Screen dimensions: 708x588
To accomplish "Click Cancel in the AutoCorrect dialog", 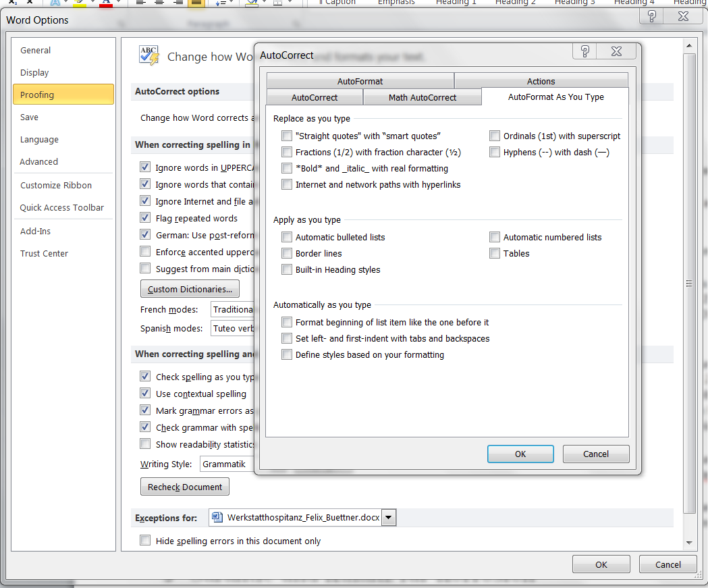I will coord(595,454).
